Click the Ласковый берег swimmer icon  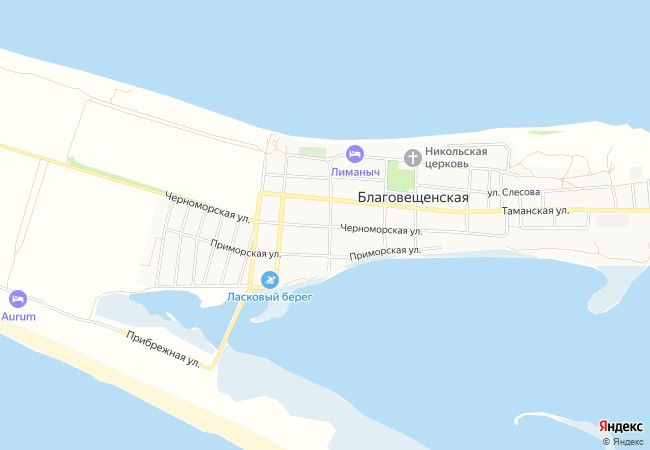[270, 280]
